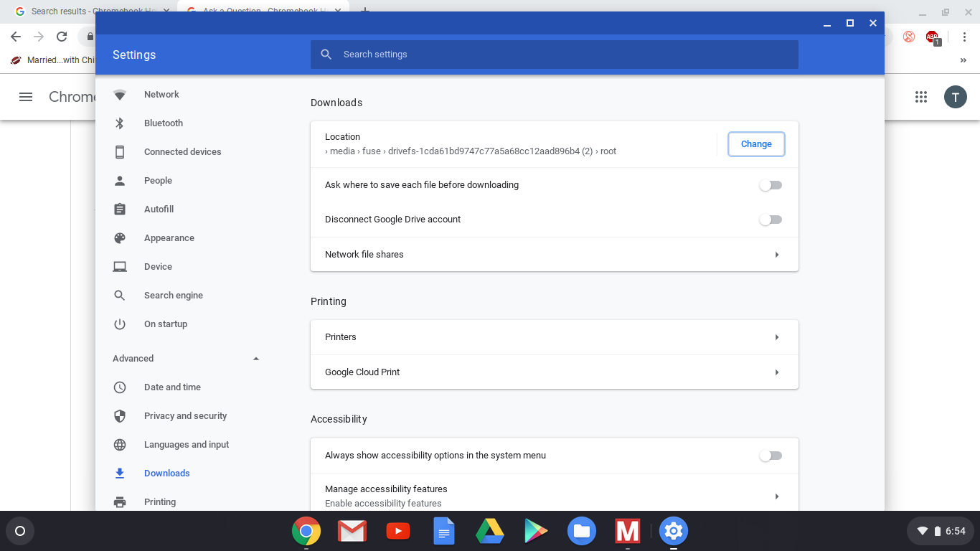Viewport: 980px width, 551px height.
Task: Click the Languages and input globe icon
Action: [120, 445]
